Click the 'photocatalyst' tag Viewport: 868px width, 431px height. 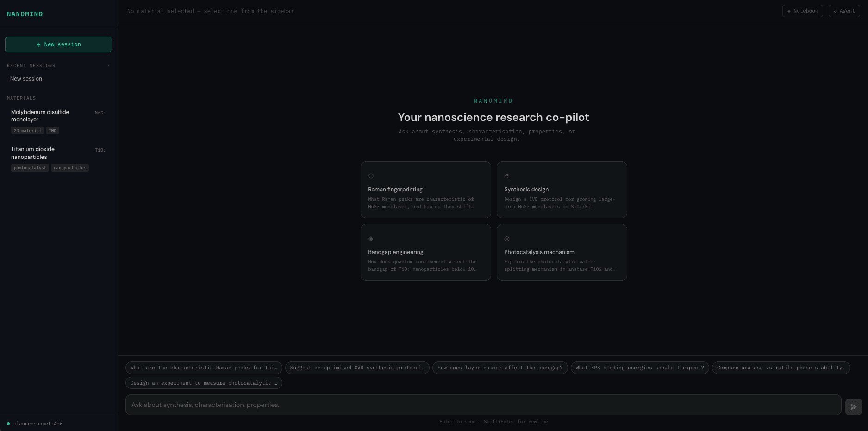(30, 168)
